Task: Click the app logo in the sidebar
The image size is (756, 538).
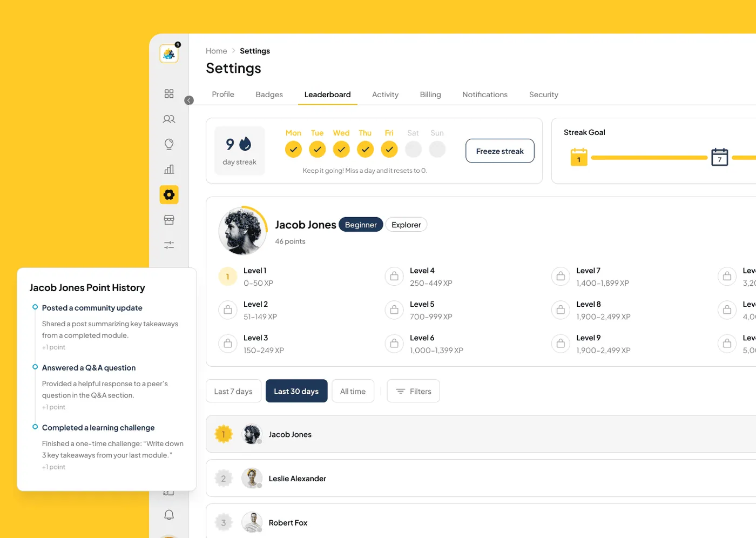Action: tap(169, 54)
